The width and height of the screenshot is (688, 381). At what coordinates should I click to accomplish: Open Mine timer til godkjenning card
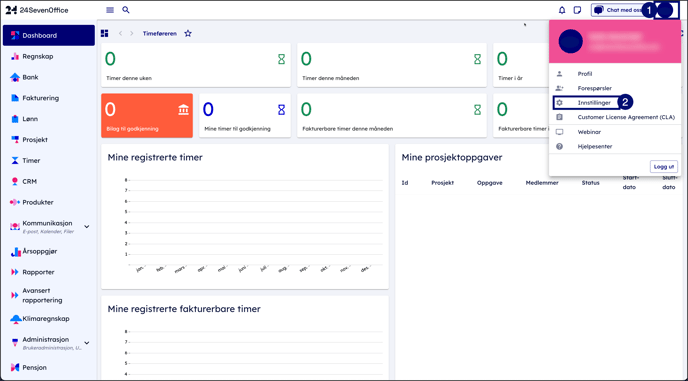tap(245, 115)
